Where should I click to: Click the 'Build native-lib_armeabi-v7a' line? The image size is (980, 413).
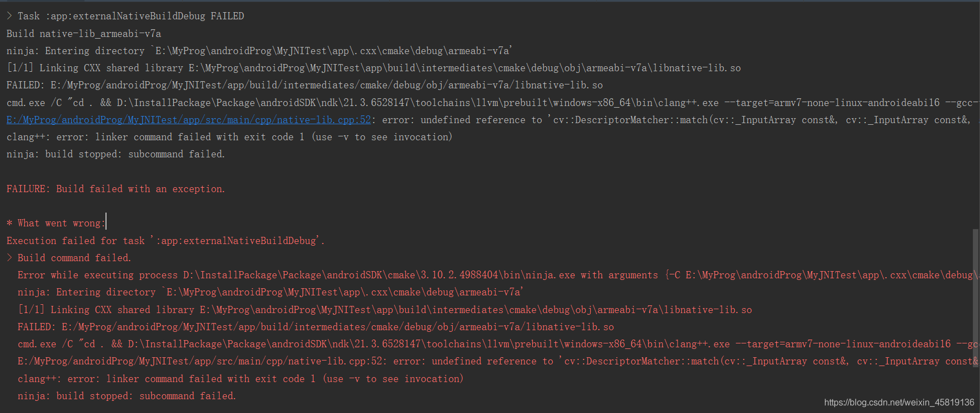(84, 34)
